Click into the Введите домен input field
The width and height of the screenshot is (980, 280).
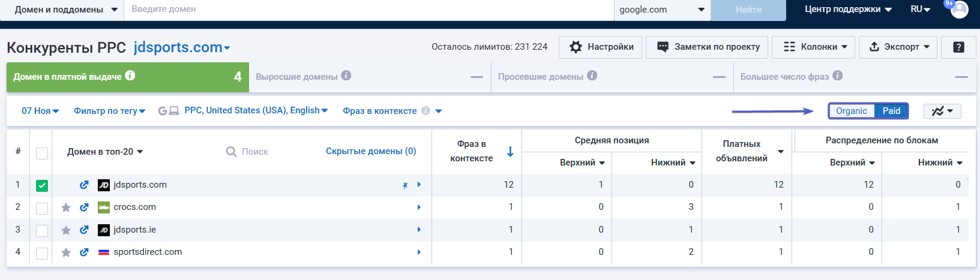(369, 10)
